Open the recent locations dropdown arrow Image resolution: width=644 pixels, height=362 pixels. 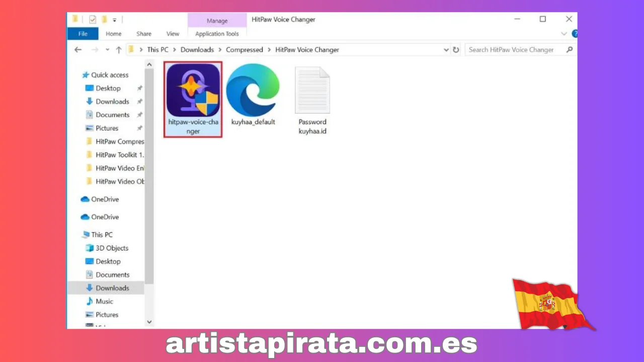click(x=107, y=50)
